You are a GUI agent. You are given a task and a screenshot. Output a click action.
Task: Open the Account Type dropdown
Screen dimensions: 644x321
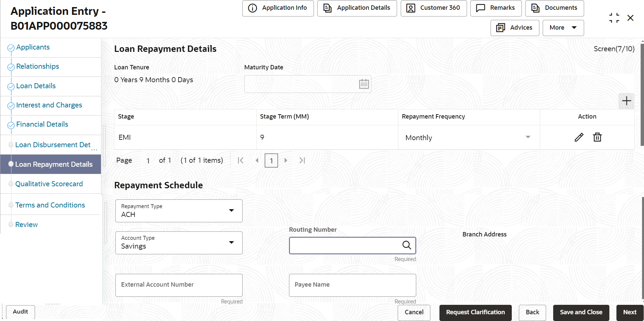[x=179, y=243]
